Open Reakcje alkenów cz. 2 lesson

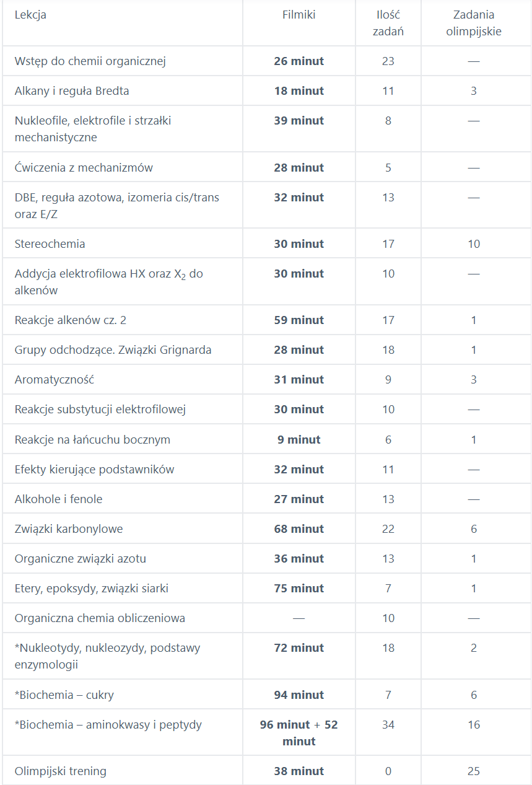71,320
